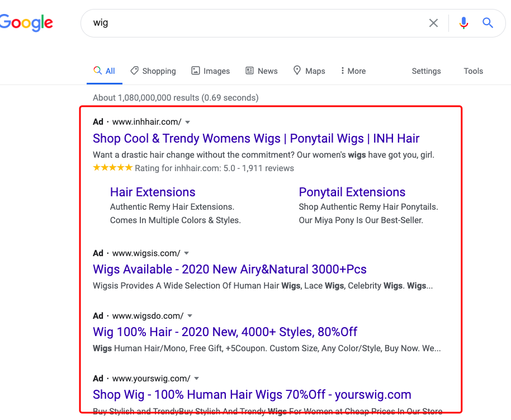This screenshot has height=420, width=511.
Task: Open 'Shop Wig - 100% Human Hair Wigs' link
Action: point(252,395)
